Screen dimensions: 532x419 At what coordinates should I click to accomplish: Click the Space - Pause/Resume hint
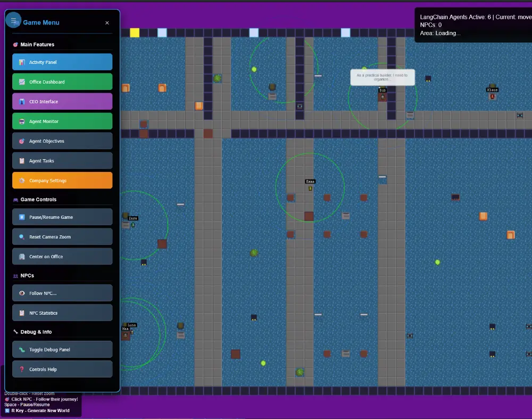[x=27, y=405]
